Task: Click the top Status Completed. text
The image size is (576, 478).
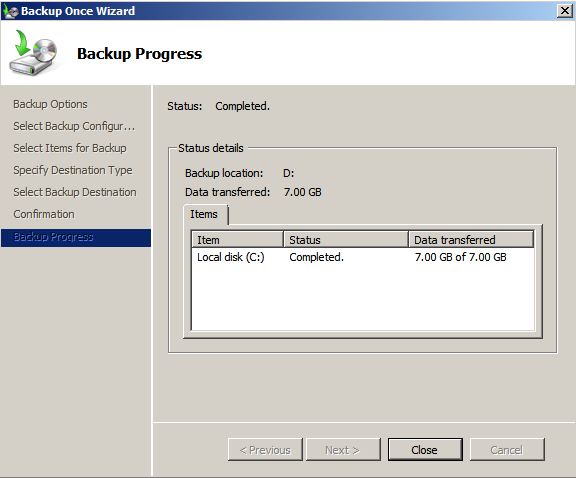Action: click(242, 107)
